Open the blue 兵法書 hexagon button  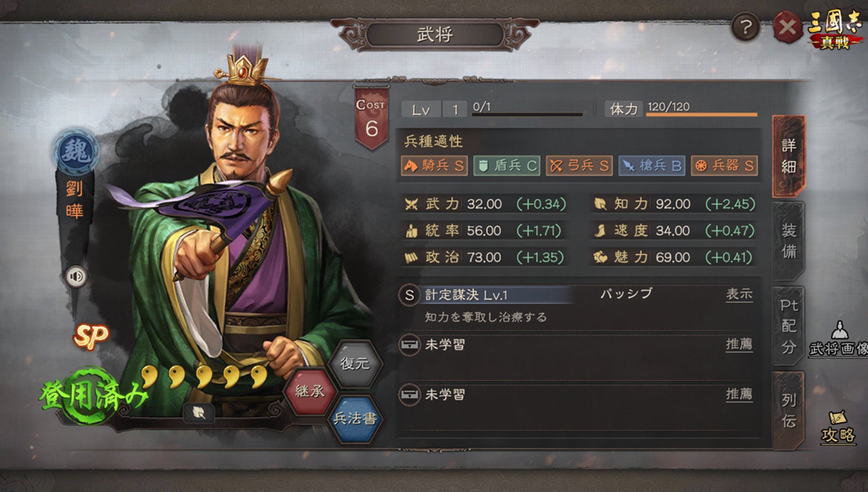click(x=355, y=419)
